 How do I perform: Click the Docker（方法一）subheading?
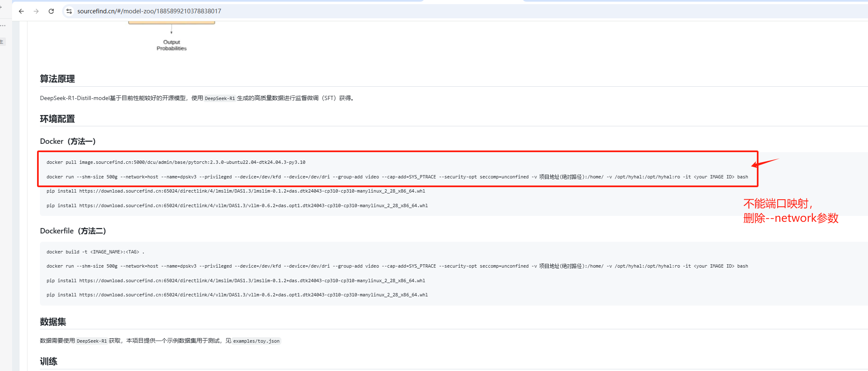point(68,141)
